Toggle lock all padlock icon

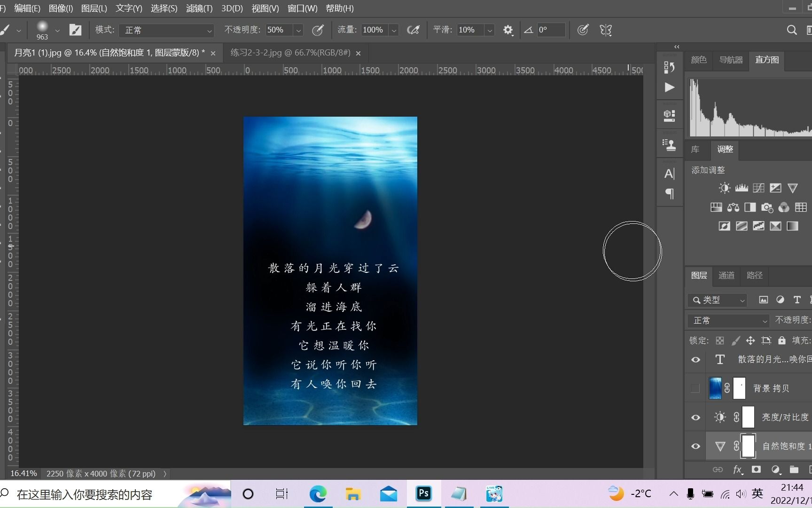[782, 340]
